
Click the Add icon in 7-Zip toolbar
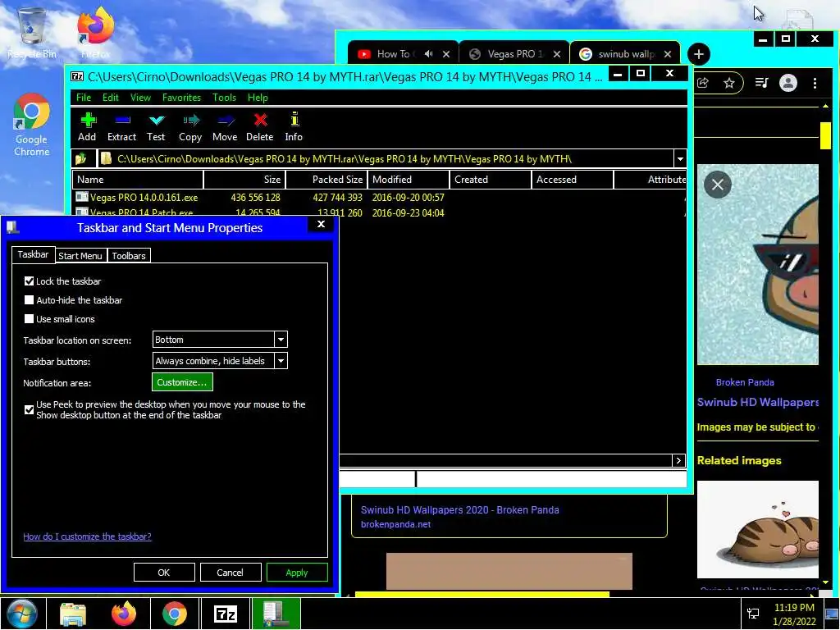[87, 127]
